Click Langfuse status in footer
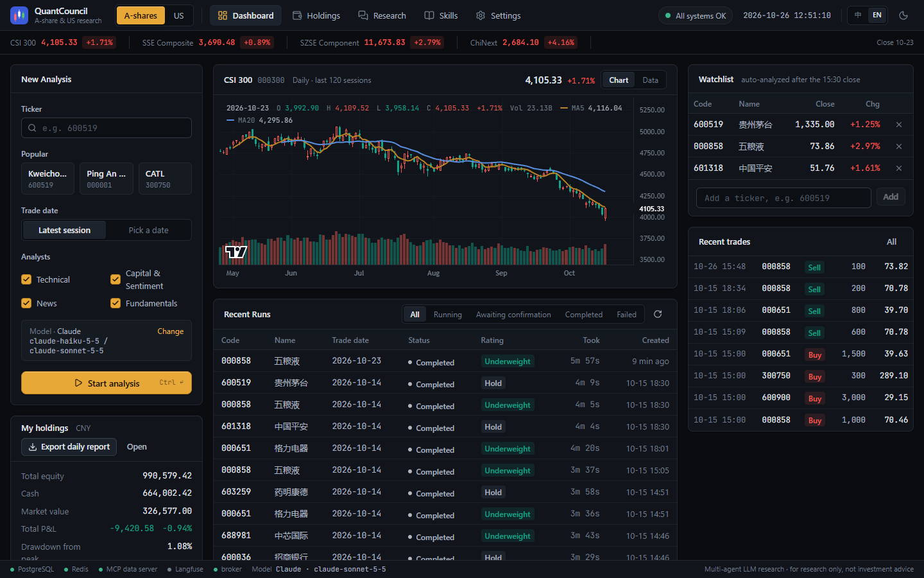924x578 pixels. coord(185,569)
